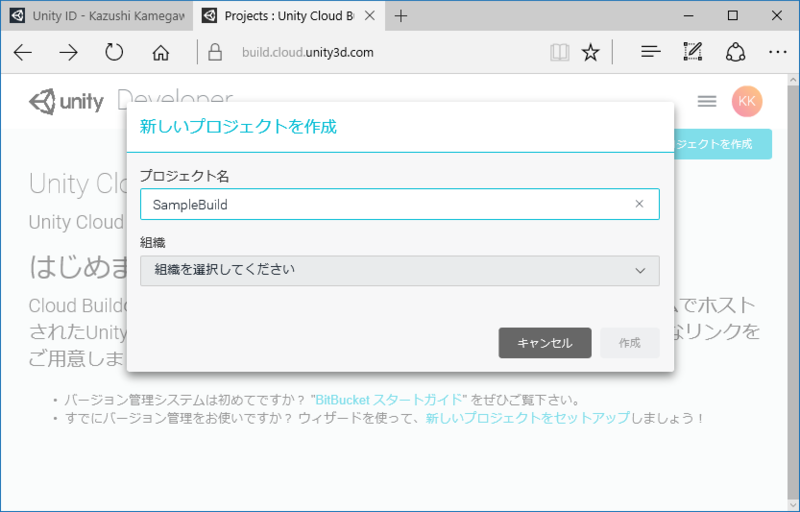The height and width of the screenshot is (512, 800).
Task: Click the 組織 label
Action: coord(153,243)
